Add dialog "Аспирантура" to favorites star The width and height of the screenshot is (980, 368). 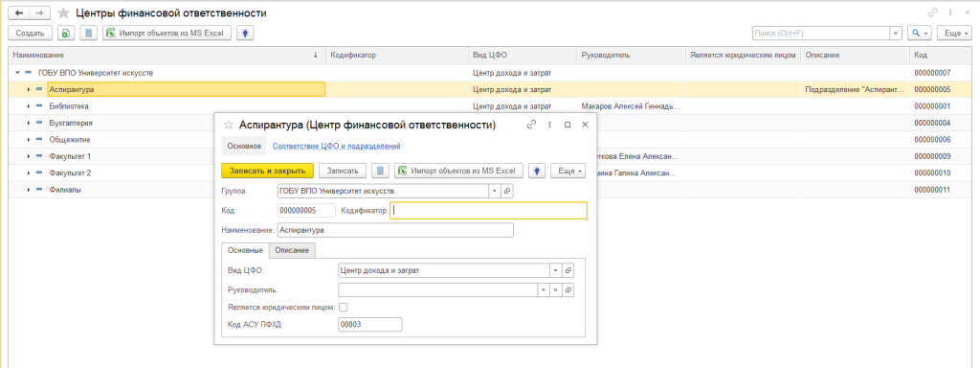tap(229, 125)
